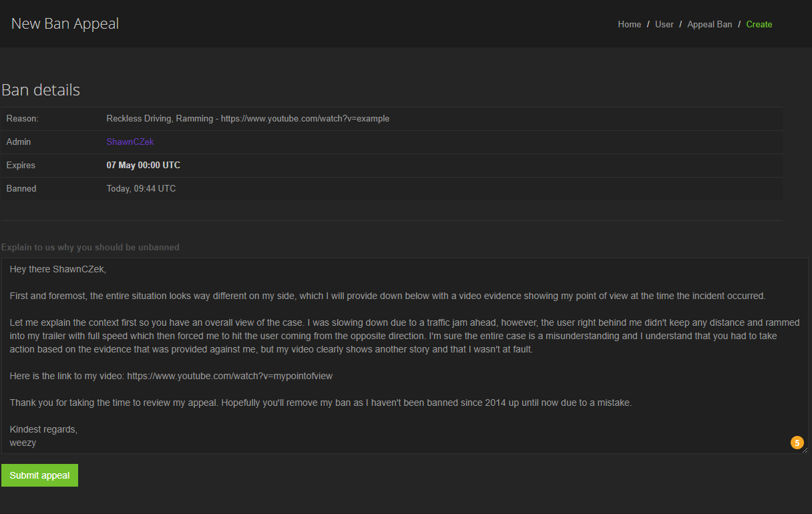Navigate to Appeal Ban breadcrumb

709,24
